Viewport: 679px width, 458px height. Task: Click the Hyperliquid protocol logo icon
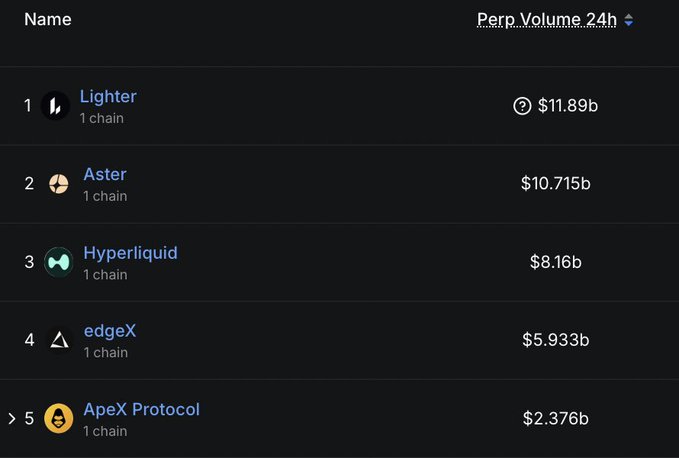(59, 262)
